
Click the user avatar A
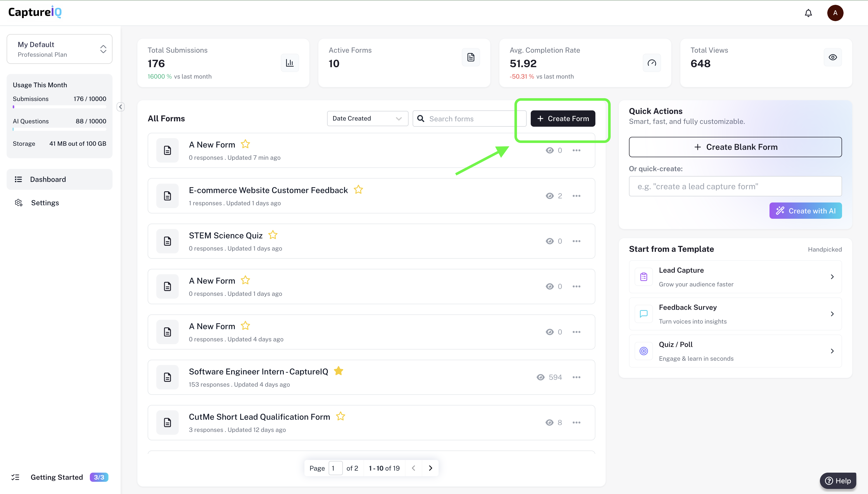tap(835, 13)
